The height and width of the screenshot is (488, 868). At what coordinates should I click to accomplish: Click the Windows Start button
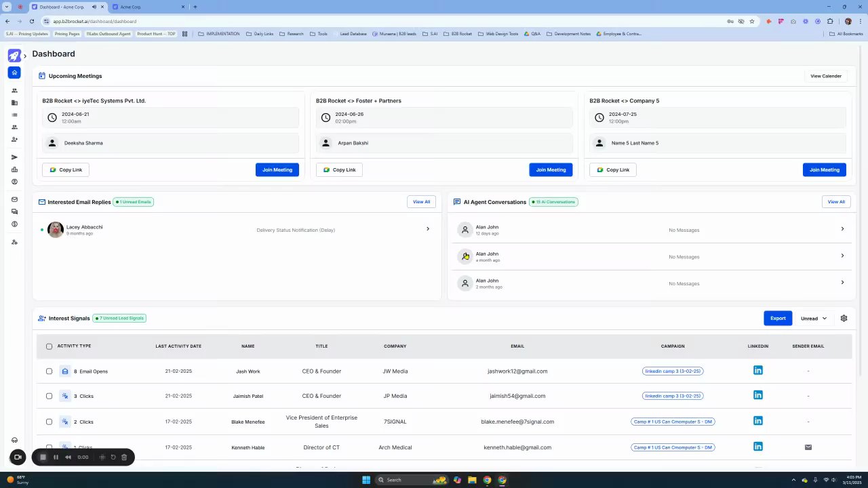click(366, 480)
